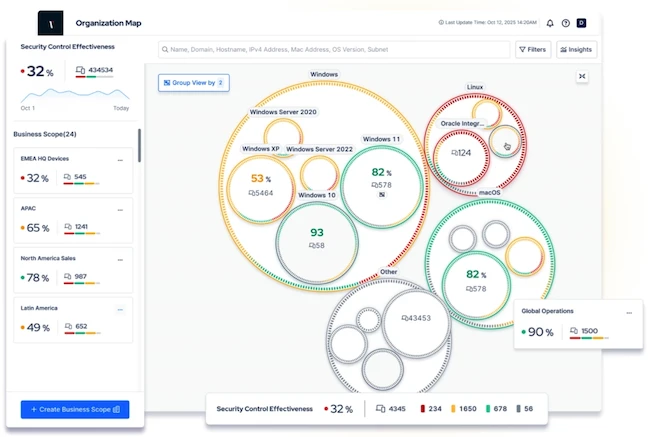
Task: Click the yellow 1650 legend swatch
Action: (453, 409)
